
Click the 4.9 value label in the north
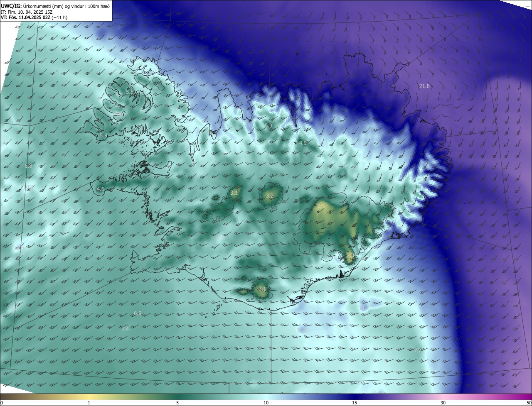click(x=303, y=143)
